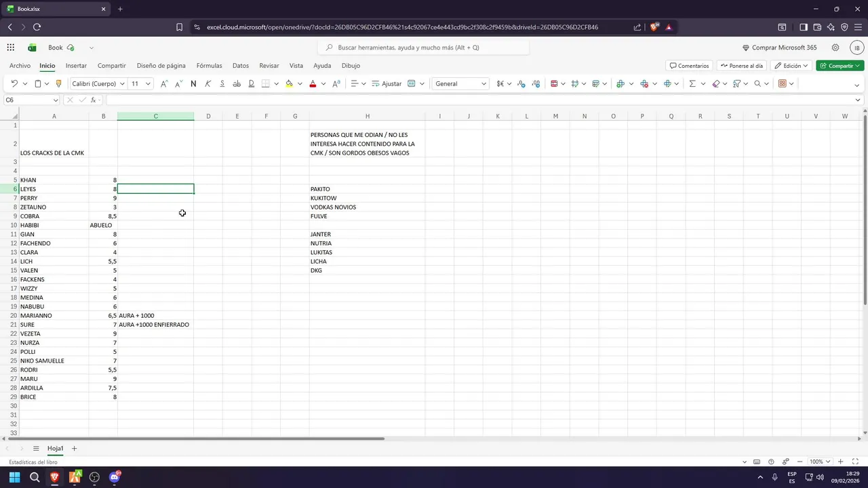Click the delete cells icon

click(644, 83)
